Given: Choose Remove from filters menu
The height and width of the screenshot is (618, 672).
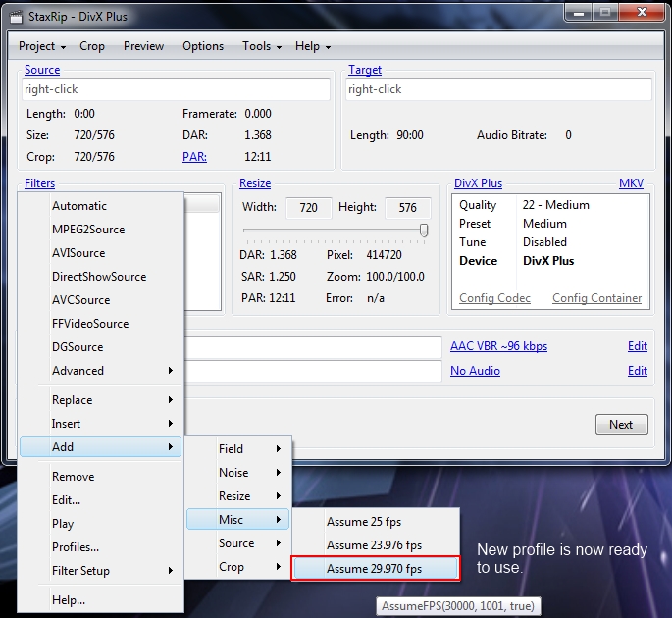Looking at the screenshot, I should (101, 477).
